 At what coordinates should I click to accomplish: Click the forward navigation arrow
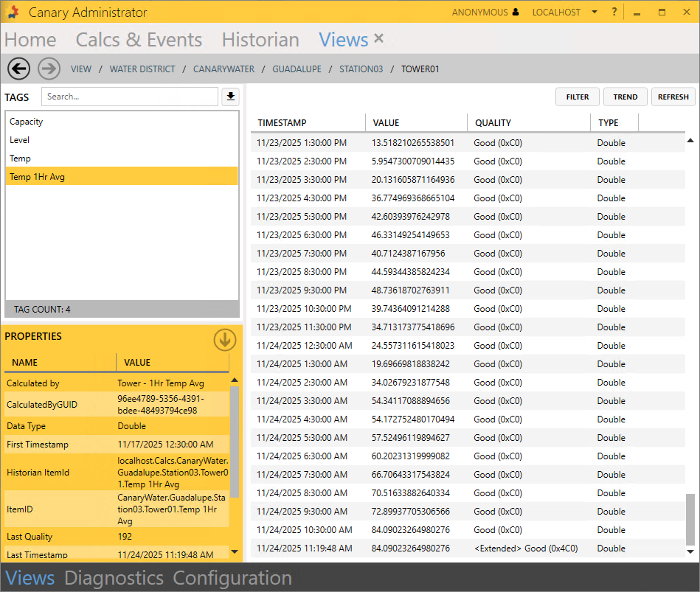[49, 69]
